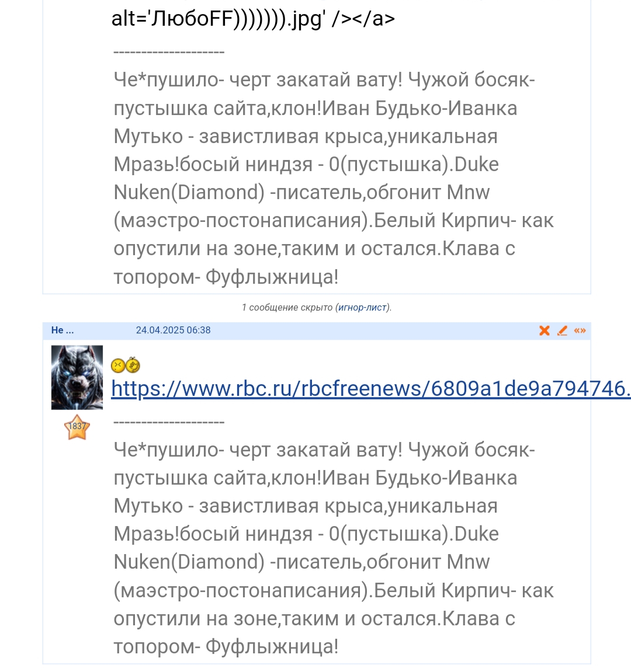
Task: Click the dashed separator in the upper post
Action: pos(169,52)
